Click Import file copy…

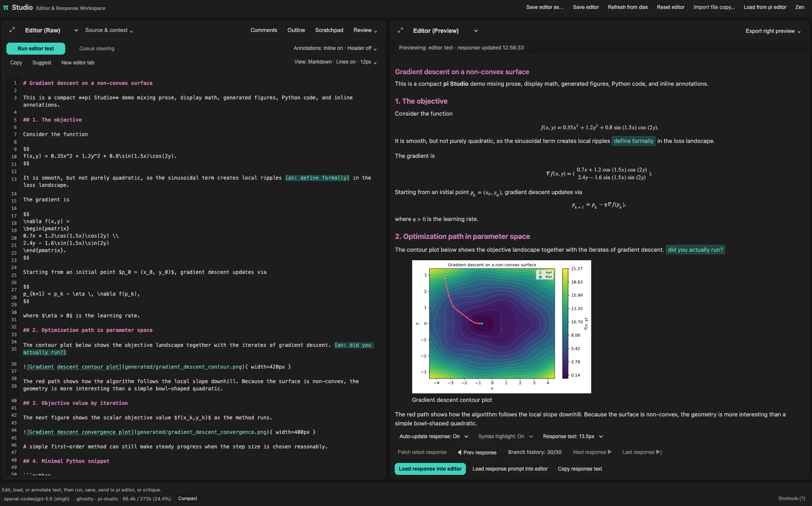[714, 7]
